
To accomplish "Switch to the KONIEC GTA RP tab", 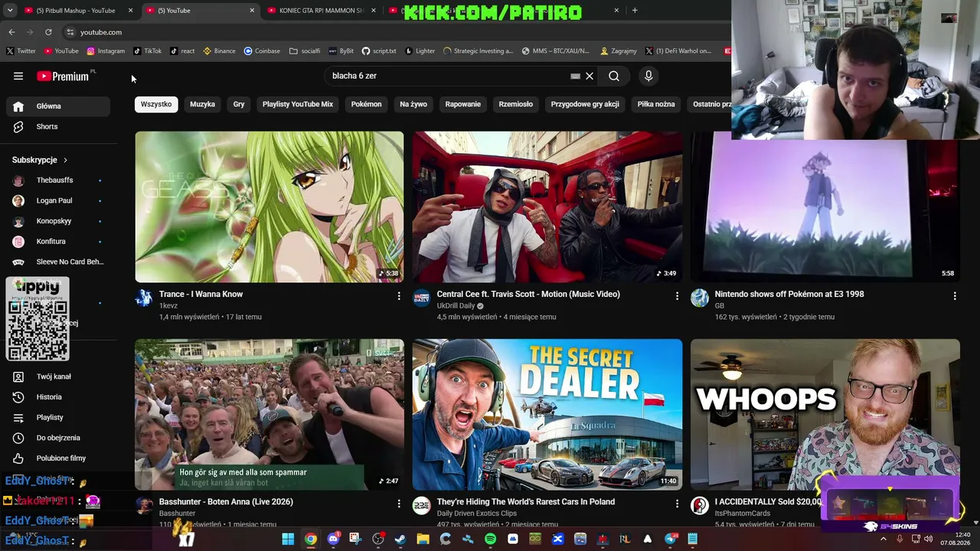I will [x=322, y=11].
